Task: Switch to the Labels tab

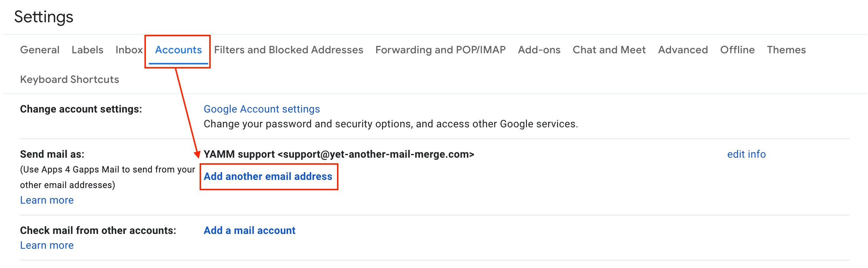Action: click(87, 50)
